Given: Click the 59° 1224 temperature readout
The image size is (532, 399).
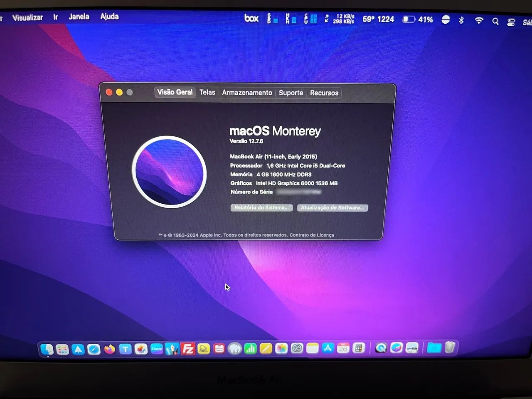Looking at the screenshot, I should click(x=378, y=19).
